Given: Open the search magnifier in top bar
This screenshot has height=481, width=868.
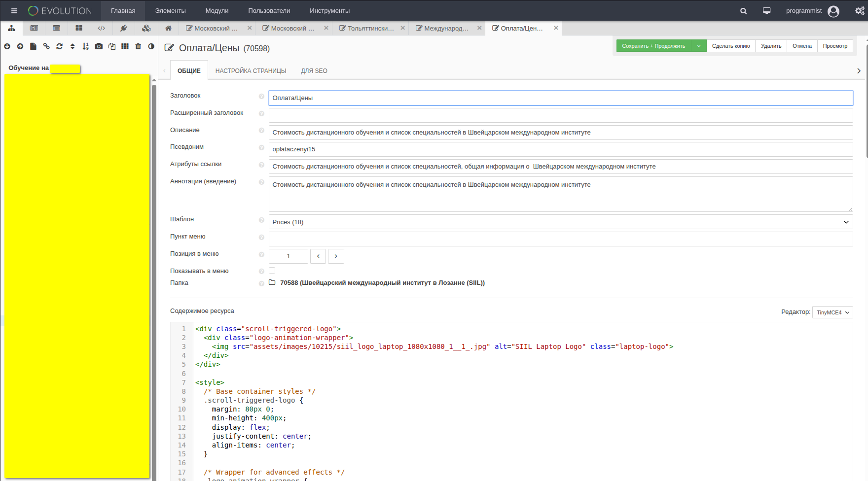Looking at the screenshot, I should (743, 11).
